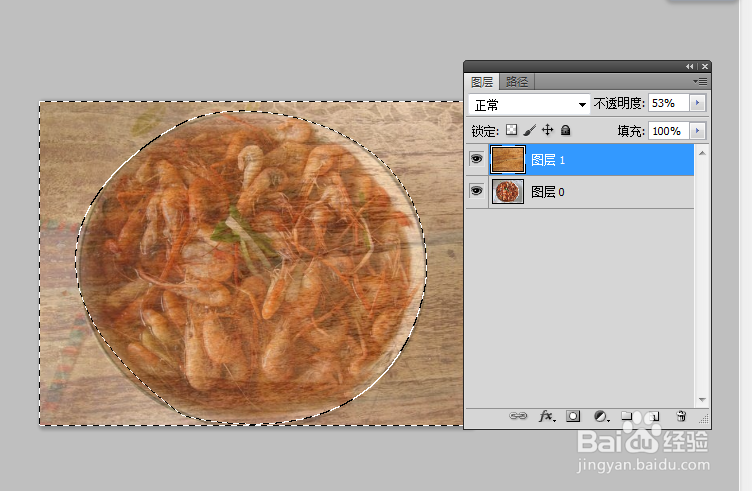752x491 pixels.
Task: Open the 正常 blend mode dropdown
Action: pos(529,104)
